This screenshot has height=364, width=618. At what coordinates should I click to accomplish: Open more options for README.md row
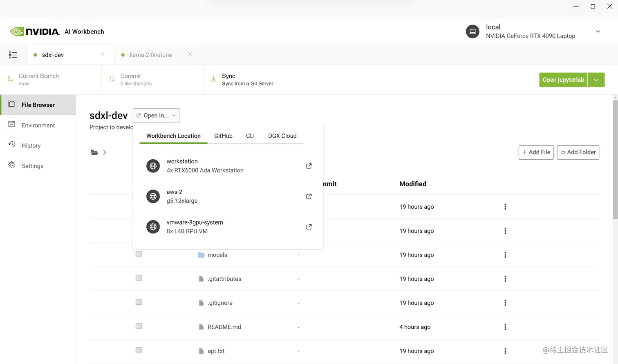[505, 327]
